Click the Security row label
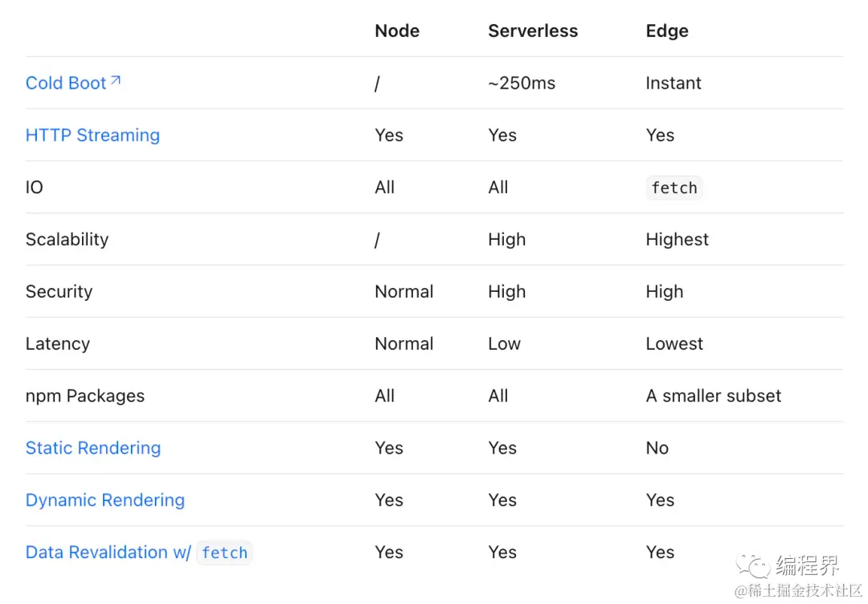The image size is (868, 604). pos(59,291)
